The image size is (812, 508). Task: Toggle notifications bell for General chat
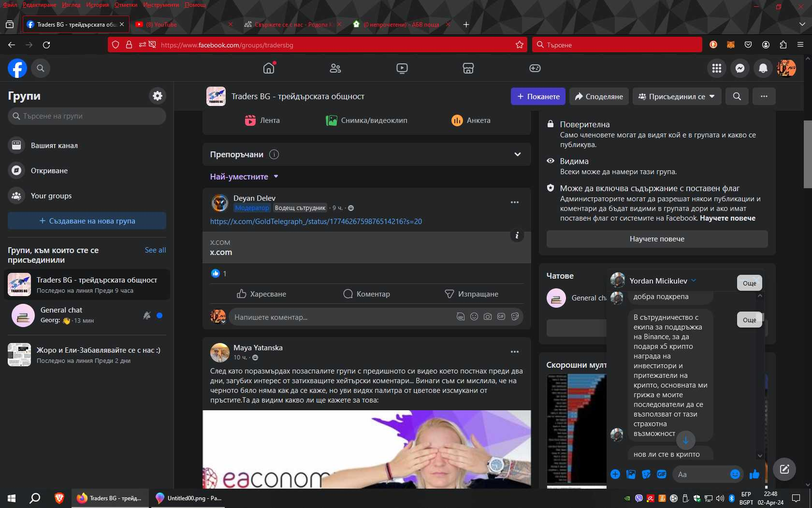click(x=147, y=315)
